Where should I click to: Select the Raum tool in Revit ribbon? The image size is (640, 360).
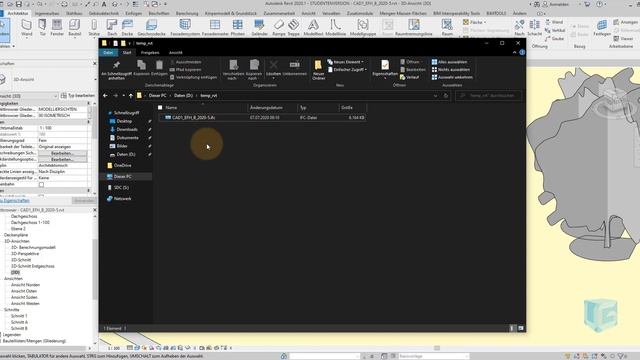(x=447, y=28)
